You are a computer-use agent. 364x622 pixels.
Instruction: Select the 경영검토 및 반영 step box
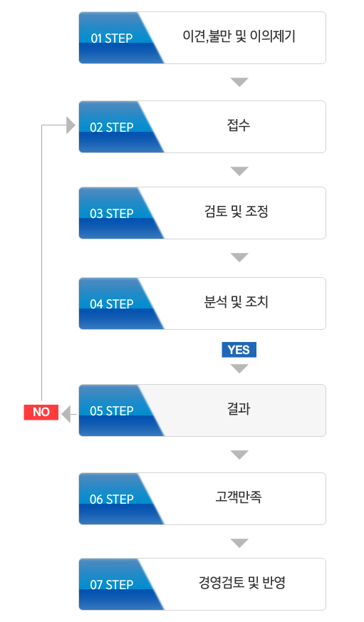[x=202, y=584]
